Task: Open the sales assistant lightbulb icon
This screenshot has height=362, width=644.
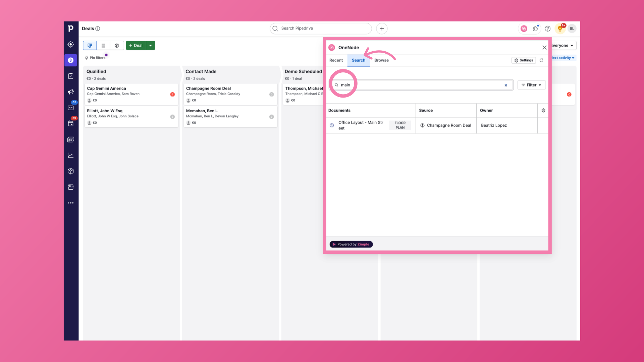Action: (x=560, y=28)
